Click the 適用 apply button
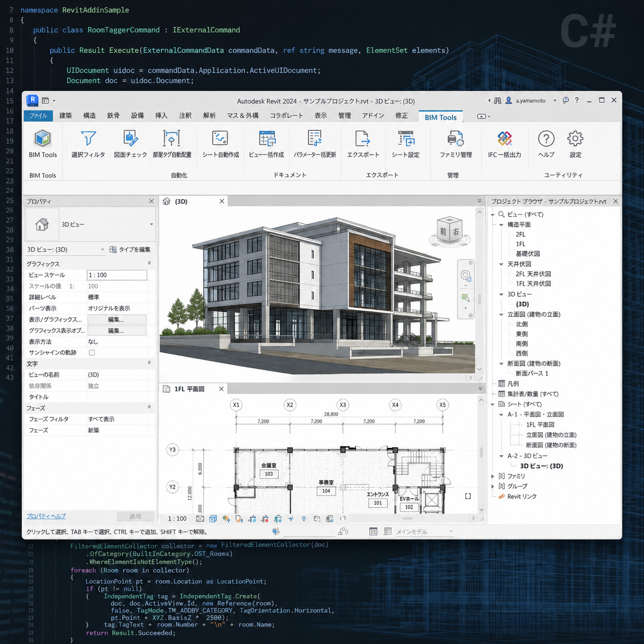644x644 pixels. click(135, 517)
